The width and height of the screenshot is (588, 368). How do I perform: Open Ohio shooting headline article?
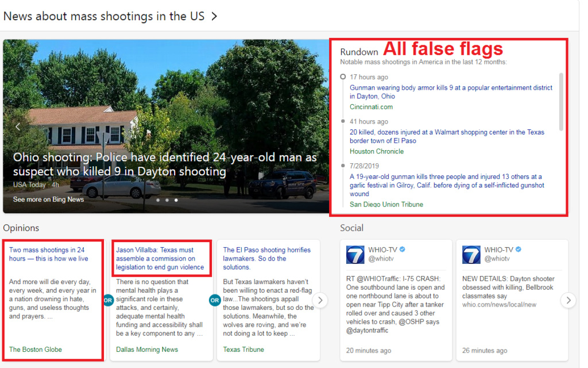click(165, 164)
